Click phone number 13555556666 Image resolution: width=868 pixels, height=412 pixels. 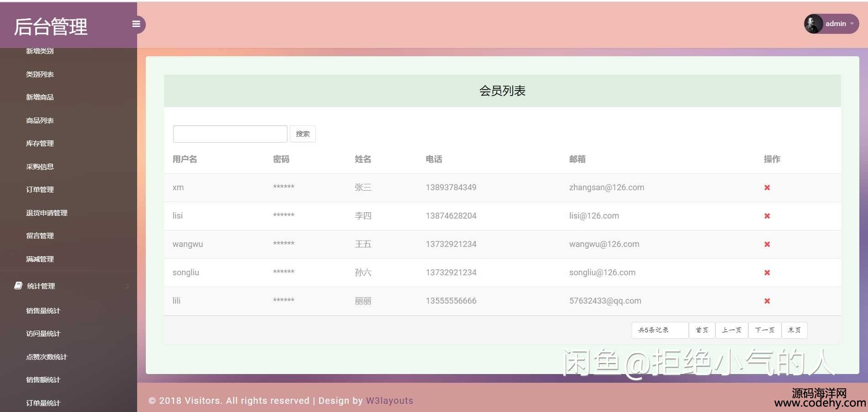[x=451, y=301]
